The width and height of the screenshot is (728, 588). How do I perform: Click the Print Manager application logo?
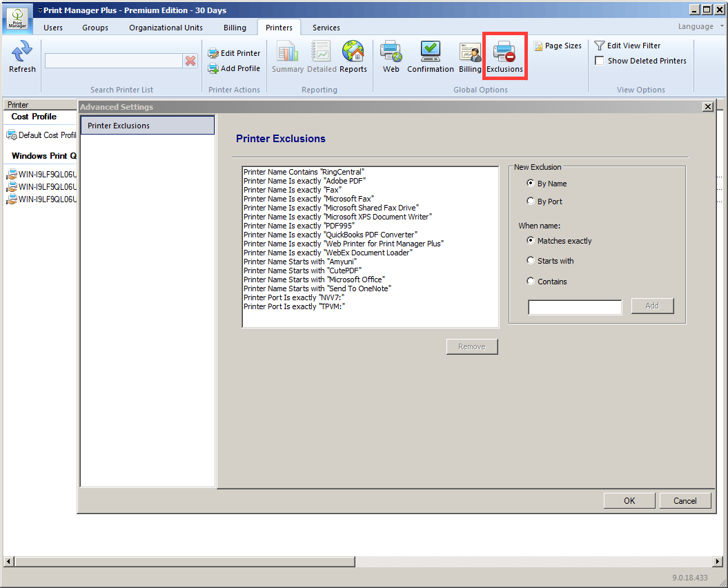[x=17, y=19]
